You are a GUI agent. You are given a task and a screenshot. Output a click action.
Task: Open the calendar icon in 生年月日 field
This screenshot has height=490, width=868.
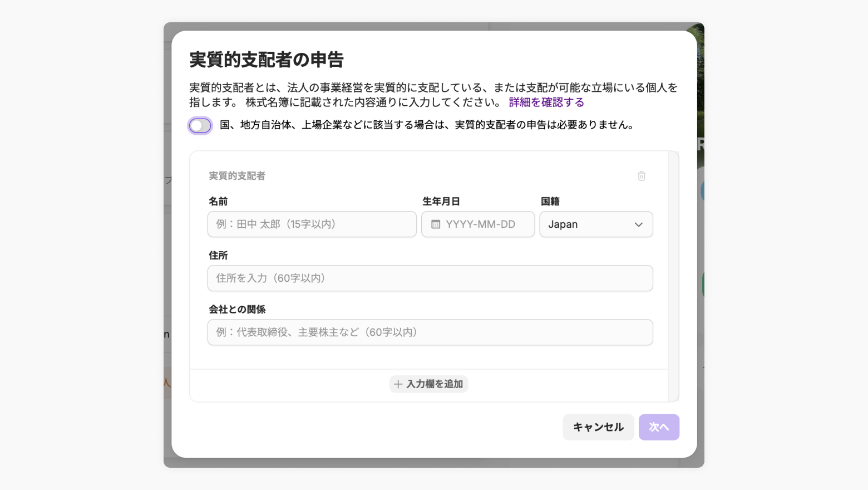pyautogui.click(x=436, y=224)
